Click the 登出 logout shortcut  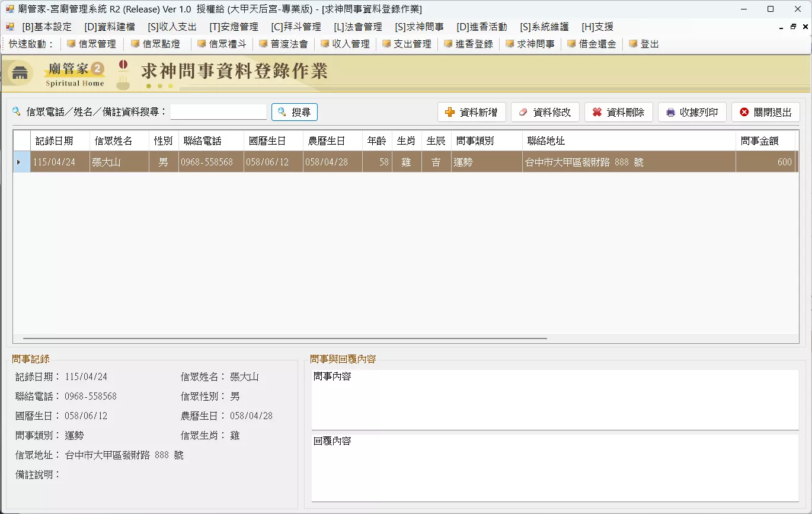tap(644, 44)
